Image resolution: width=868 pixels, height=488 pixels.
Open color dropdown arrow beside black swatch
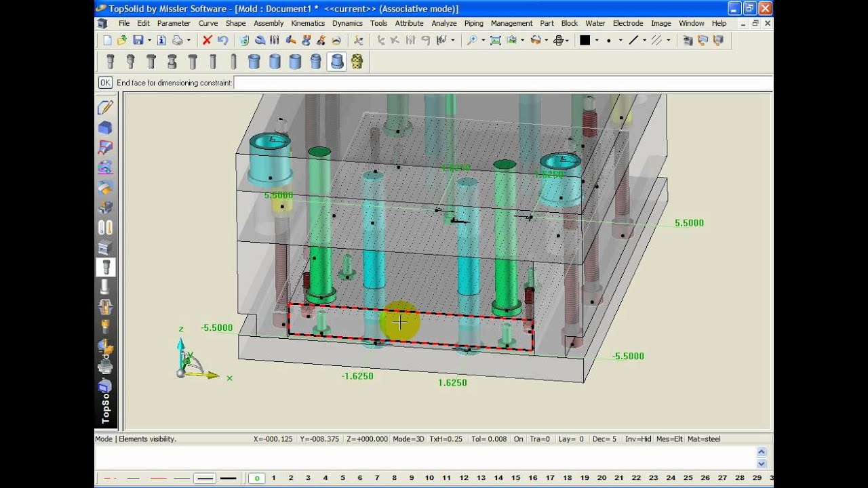point(597,41)
